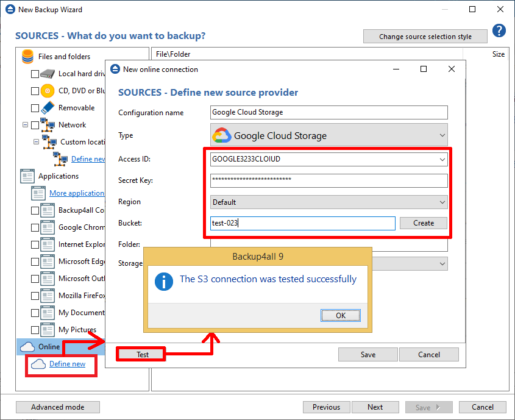Click the New online connection title icon

click(x=115, y=69)
